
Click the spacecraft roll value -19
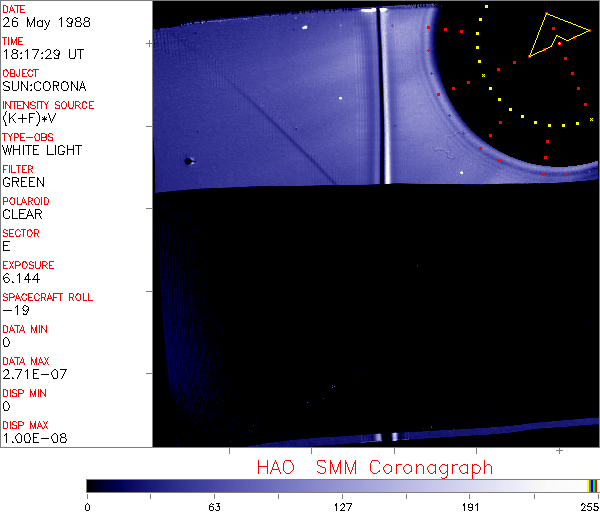(x=15, y=310)
